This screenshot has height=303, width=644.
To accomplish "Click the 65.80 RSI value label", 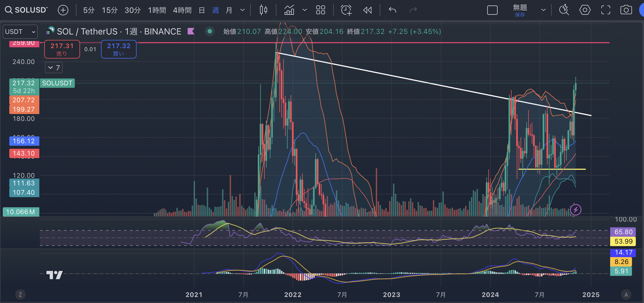I will click(623, 232).
